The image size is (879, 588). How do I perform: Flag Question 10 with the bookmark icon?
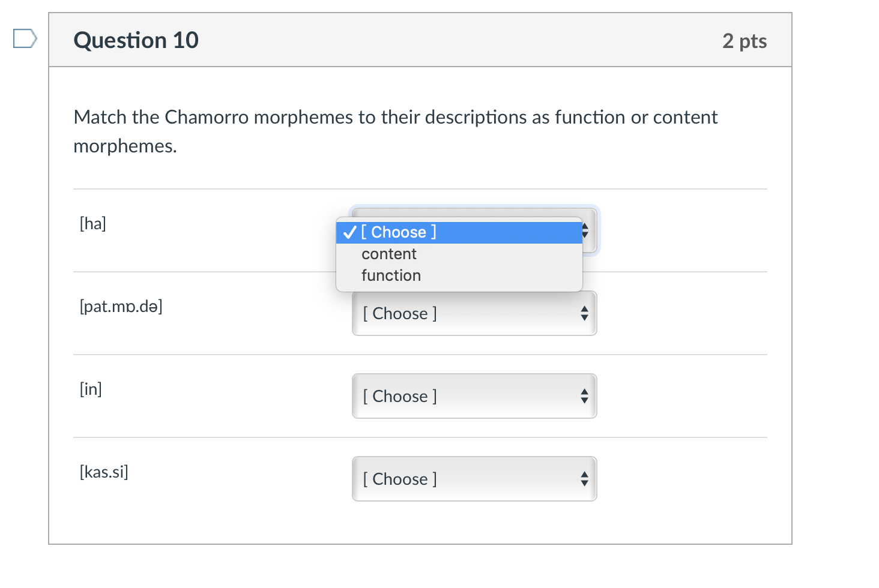tap(25, 39)
